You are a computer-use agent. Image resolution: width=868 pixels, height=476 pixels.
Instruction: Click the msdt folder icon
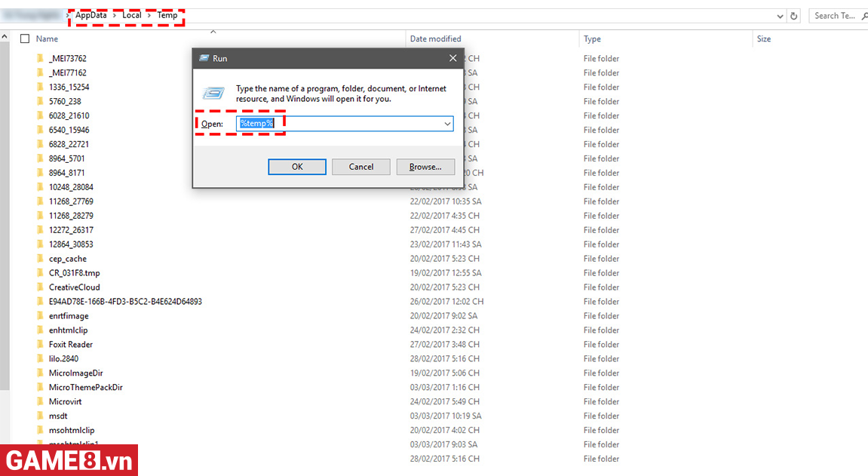point(40,416)
